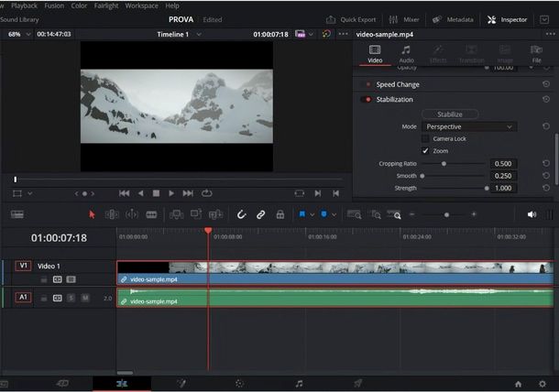Open the Fairlight menu
Image resolution: width=559 pixels, height=392 pixels.
[x=106, y=5]
